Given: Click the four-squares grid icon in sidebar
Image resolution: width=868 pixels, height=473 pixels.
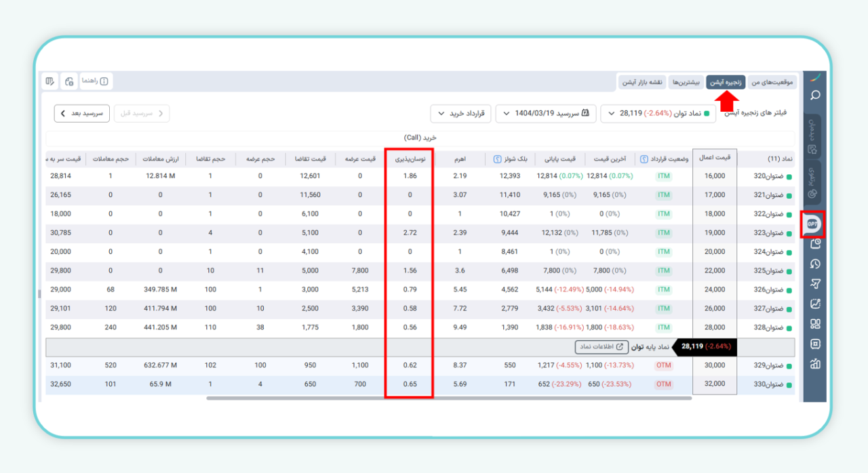Looking at the screenshot, I should coord(815,324).
